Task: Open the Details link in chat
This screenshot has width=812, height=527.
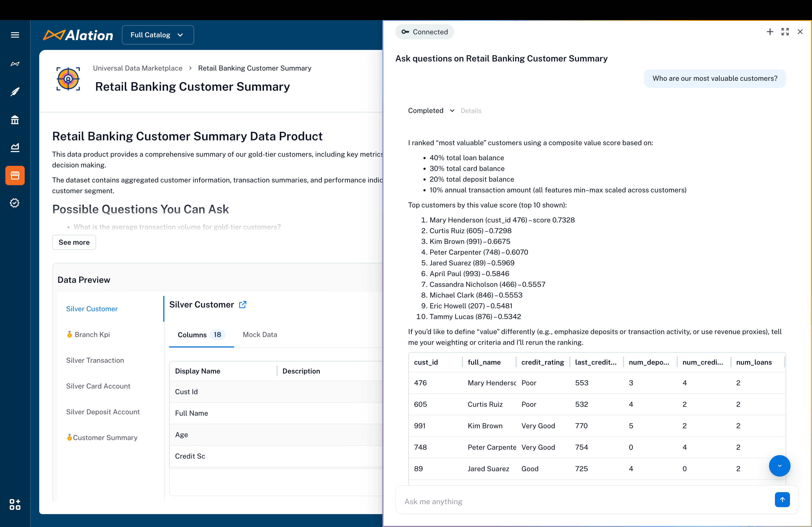Action: point(471,111)
